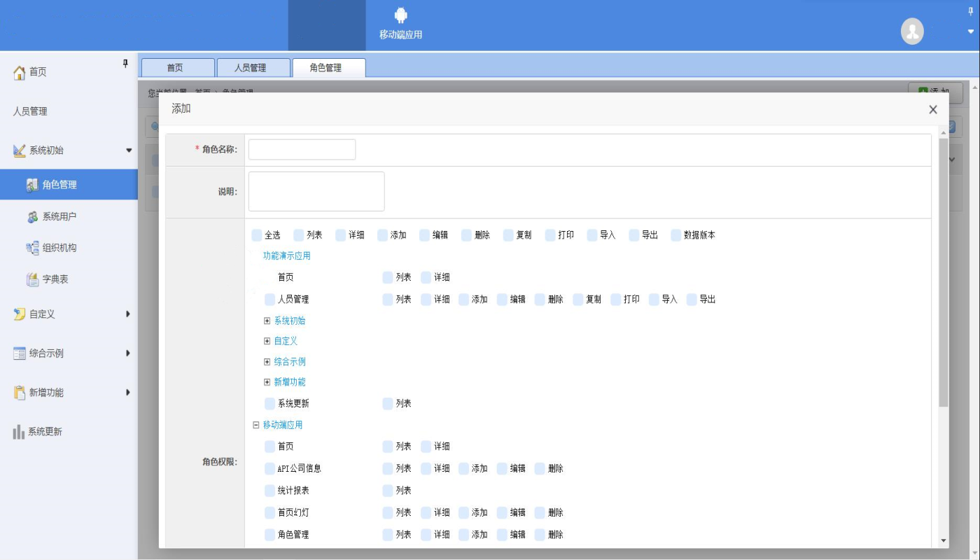Enable 详细 permission for 首页 under 功能演示应用
This screenshot has height=560, width=980.
click(426, 278)
